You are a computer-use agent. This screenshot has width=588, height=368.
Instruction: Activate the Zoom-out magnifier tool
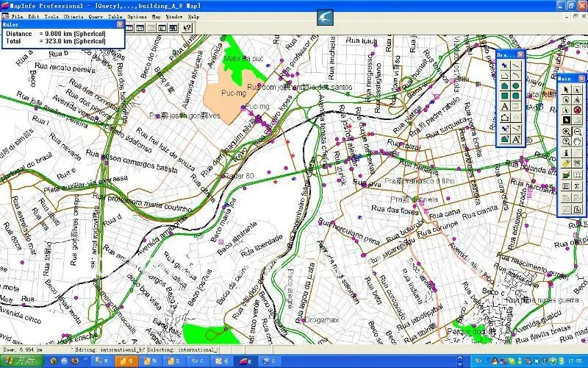577,132
